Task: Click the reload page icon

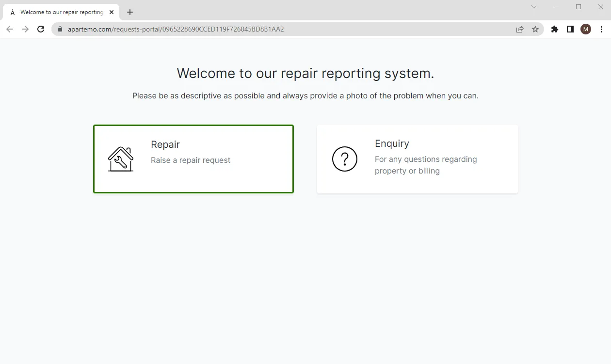Action: point(41,29)
